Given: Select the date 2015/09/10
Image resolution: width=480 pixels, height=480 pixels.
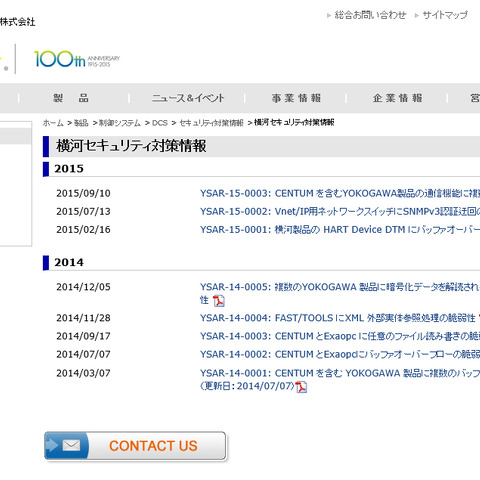Looking at the screenshot, I should pos(83,193).
